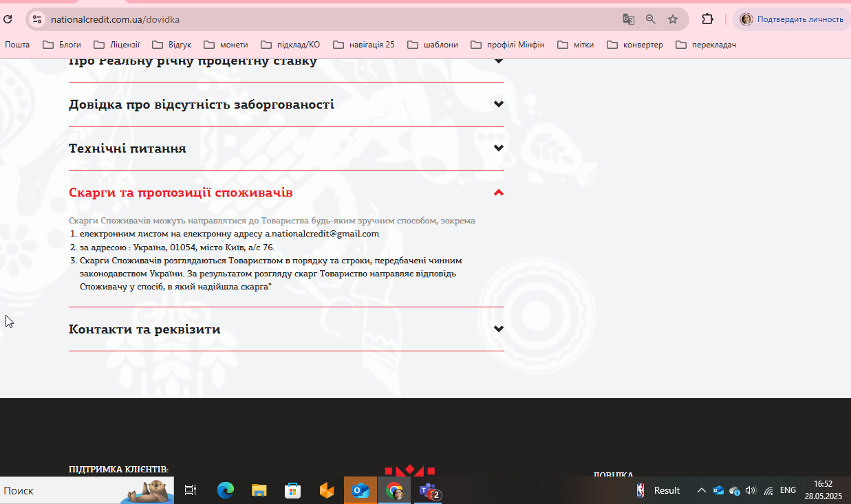
Task: Click the Google Translate icon in address bar
Action: [x=628, y=19]
